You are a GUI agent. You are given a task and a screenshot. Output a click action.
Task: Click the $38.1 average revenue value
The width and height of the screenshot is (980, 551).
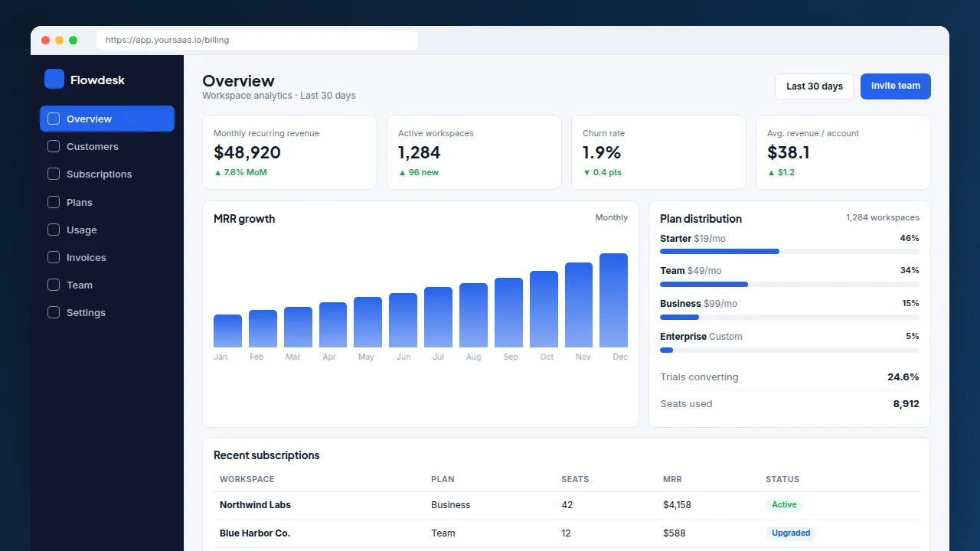coord(789,152)
